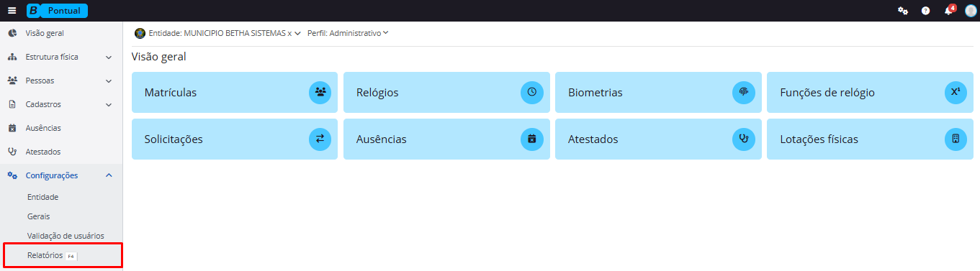Collapse the Configurações sidebar section
This screenshot has height=271, width=980.
coord(61,175)
